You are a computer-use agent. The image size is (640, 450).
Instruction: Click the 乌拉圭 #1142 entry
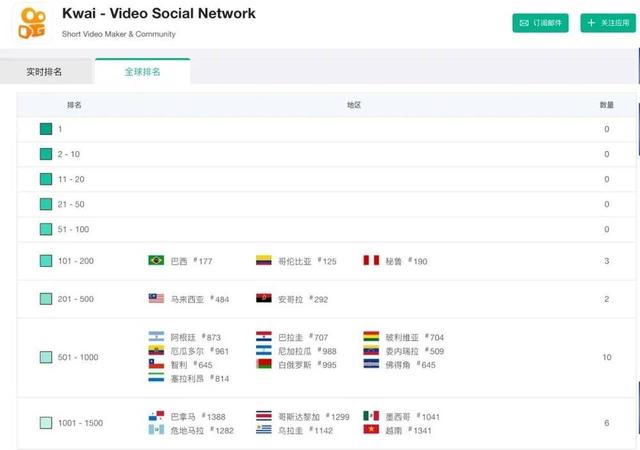pos(305,430)
